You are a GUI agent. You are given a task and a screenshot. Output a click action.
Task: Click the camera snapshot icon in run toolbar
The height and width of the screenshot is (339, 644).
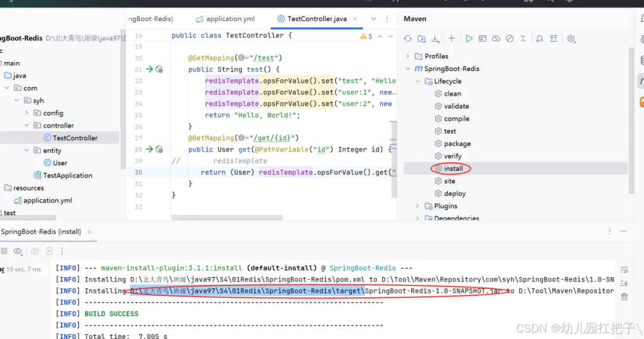(x=35, y=251)
